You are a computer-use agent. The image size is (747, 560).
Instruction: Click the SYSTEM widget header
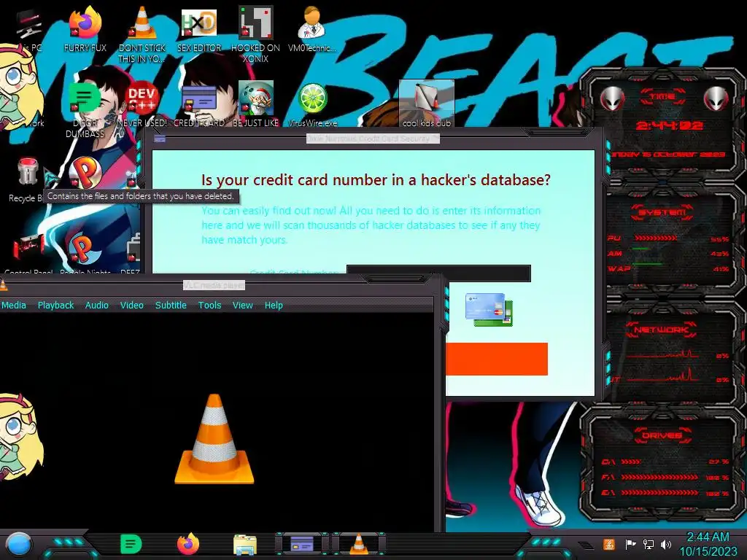click(x=662, y=212)
